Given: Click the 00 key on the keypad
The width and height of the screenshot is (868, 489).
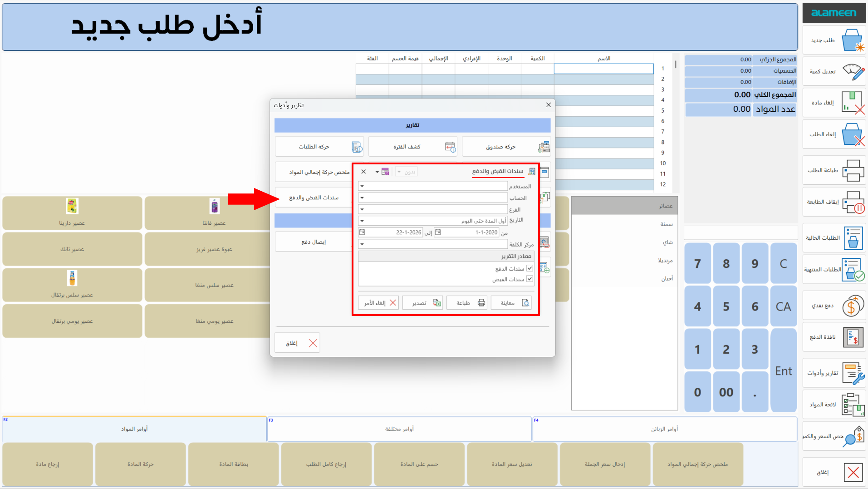Looking at the screenshot, I should 726,392.
